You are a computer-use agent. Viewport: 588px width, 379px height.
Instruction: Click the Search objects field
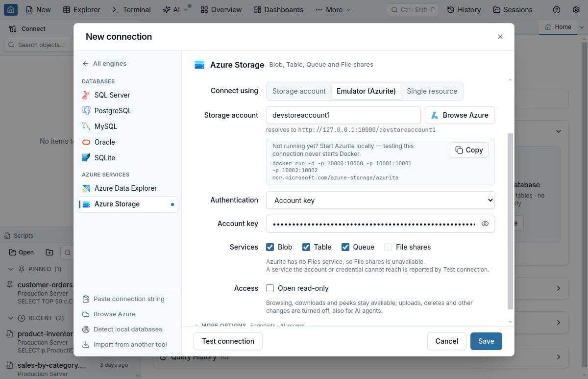[x=39, y=45]
